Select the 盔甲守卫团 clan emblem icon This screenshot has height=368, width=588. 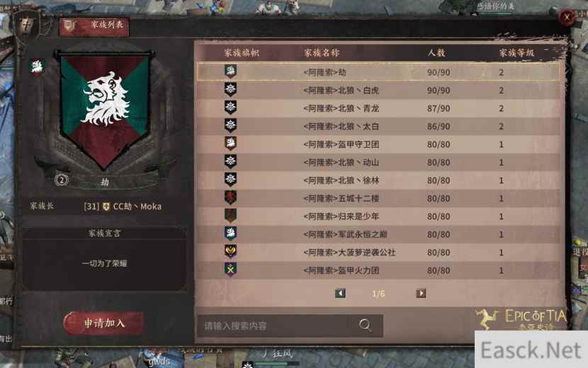(230, 144)
